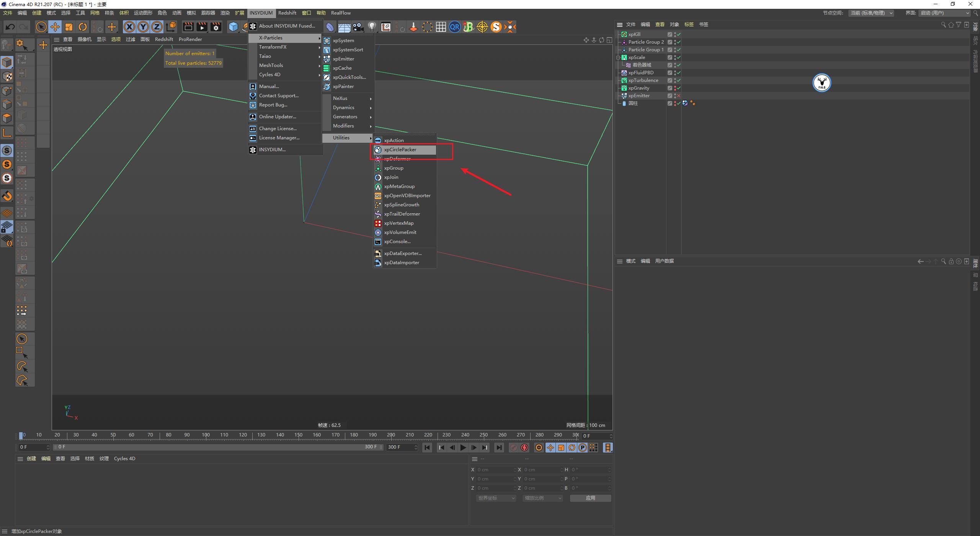Screen dimensions: 980x536
Task: Choose xpOpenVDBImporter from Utilities
Action: point(407,195)
